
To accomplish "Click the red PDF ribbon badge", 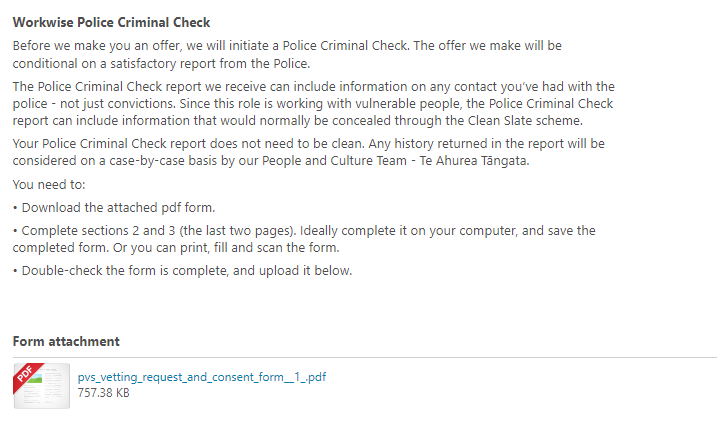I will coord(27,376).
